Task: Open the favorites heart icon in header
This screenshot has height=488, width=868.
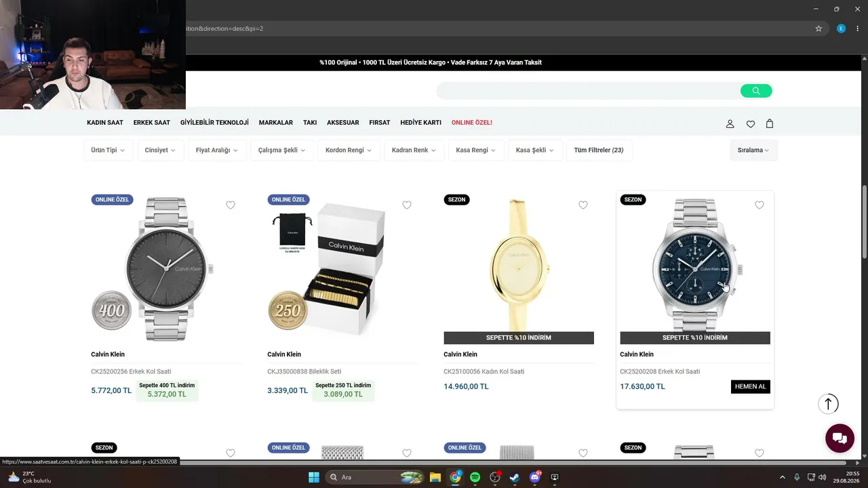Action: pyautogui.click(x=750, y=123)
